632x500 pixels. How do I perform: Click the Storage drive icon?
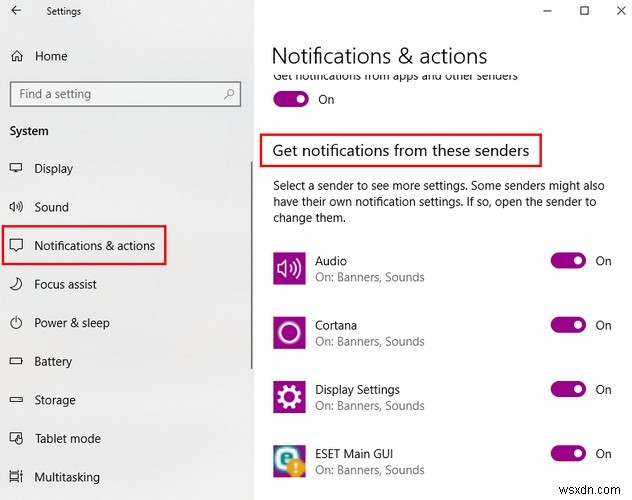(x=16, y=400)
